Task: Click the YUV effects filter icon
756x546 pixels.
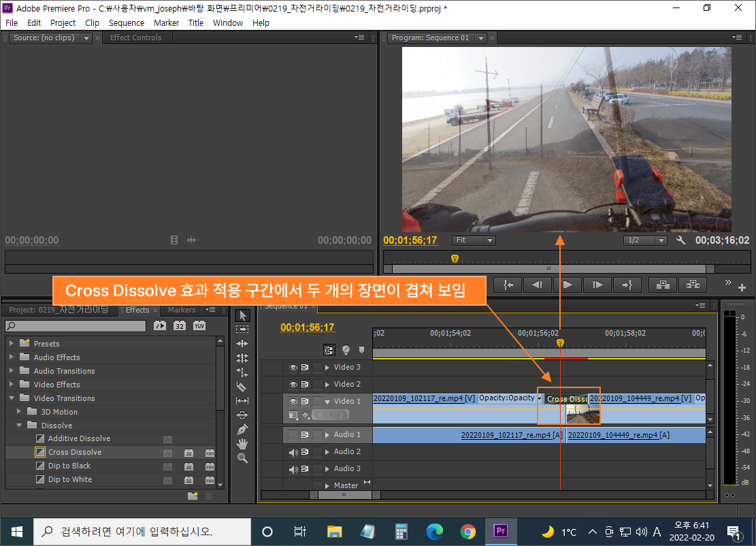Action: point(199,325)
